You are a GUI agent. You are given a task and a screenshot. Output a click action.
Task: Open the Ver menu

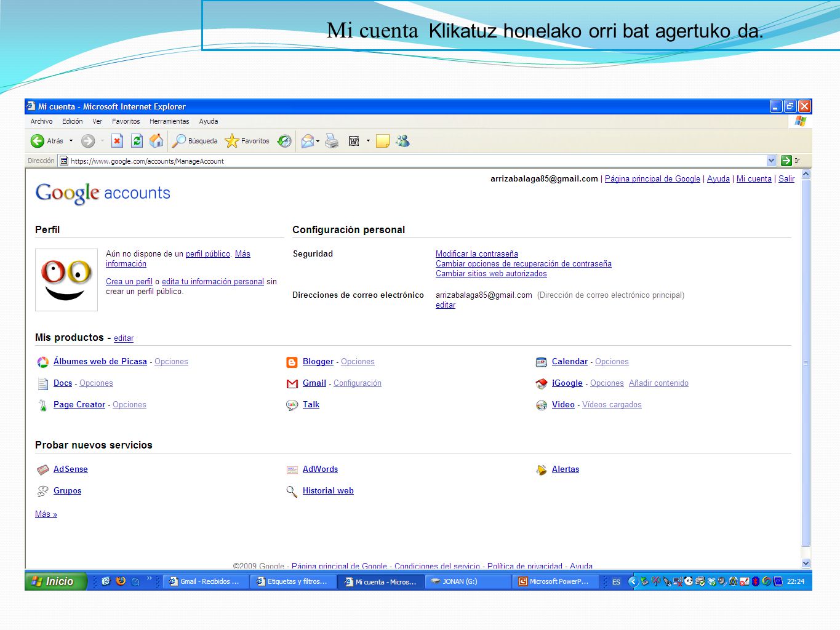(x=97, y=121)
